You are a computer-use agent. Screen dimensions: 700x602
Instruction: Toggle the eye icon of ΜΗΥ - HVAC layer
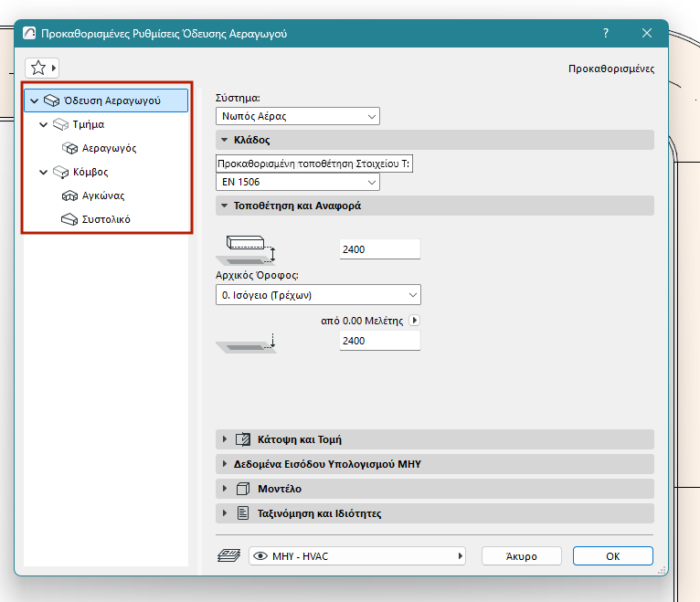coord(260,556)
